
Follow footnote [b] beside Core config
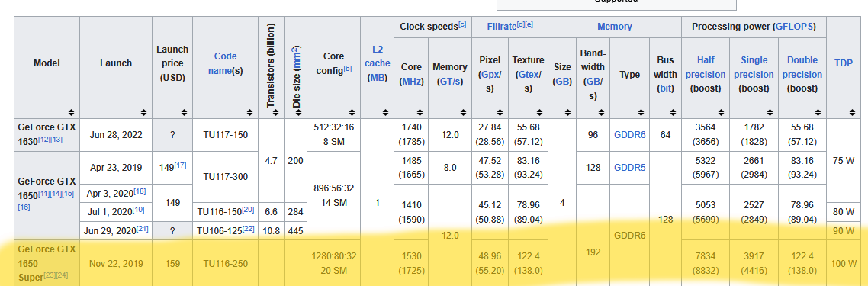tap(348, 69)
